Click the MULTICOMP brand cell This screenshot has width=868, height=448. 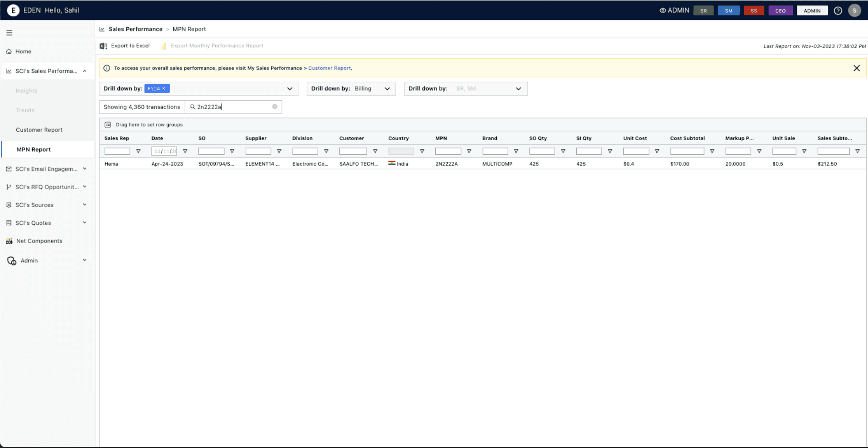coord(497,164)
